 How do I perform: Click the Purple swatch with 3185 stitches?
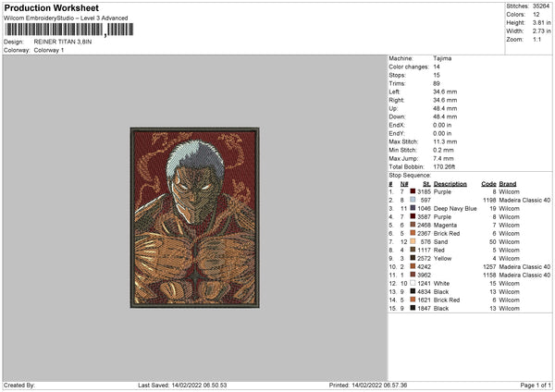coord(414,192)
